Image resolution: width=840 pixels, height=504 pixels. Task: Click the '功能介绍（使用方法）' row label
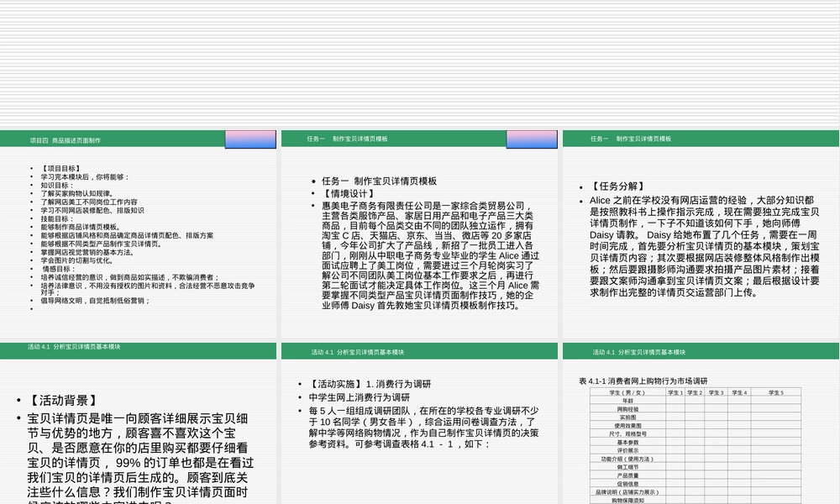[627, 459]
